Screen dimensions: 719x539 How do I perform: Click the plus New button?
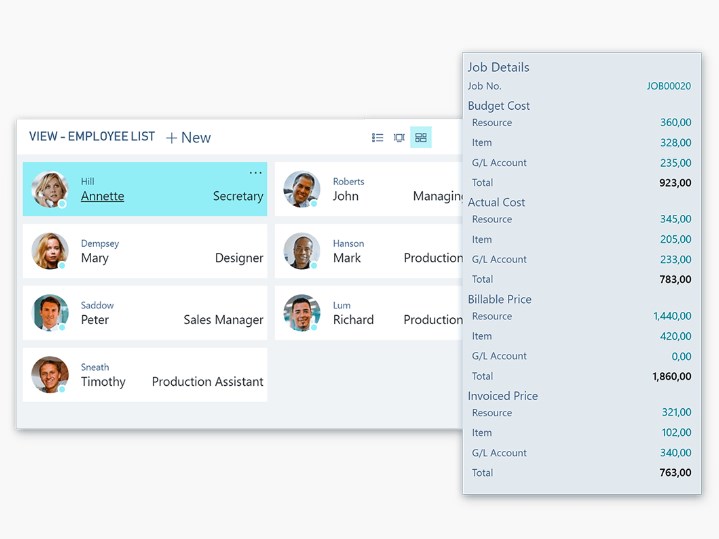click(x=188, y=138)
